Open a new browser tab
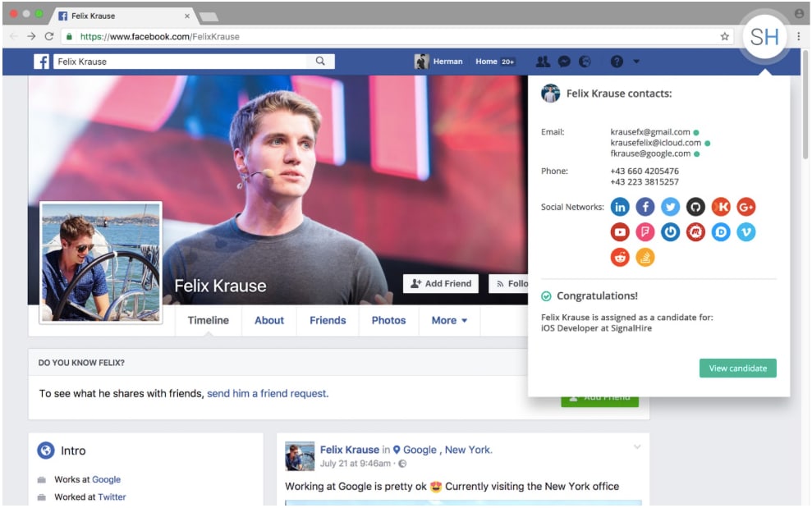The image size is (812, 508). (209, 17)
